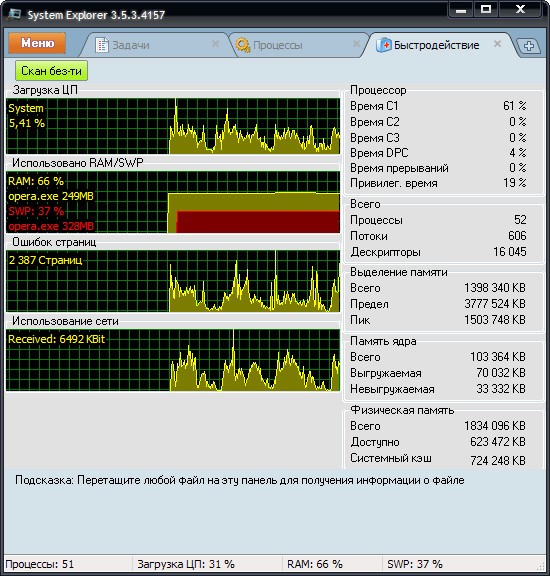
Task: Click the Использование сети network graph
Action: (173, 360)
